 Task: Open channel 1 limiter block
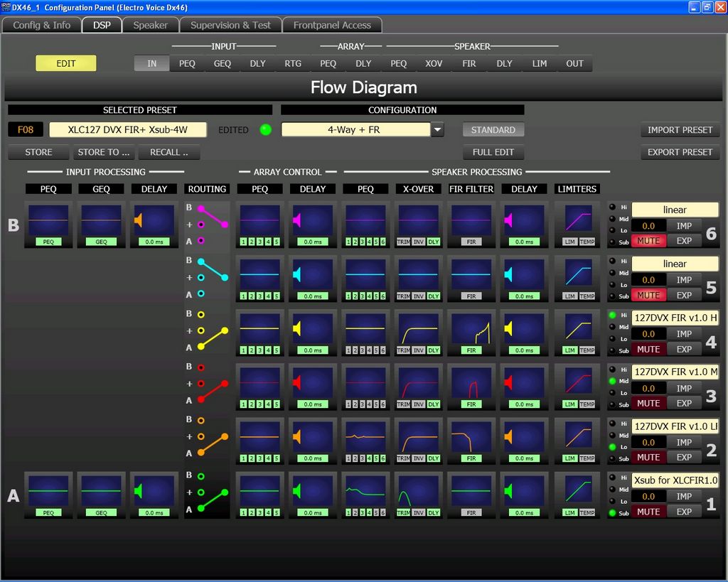578,495
